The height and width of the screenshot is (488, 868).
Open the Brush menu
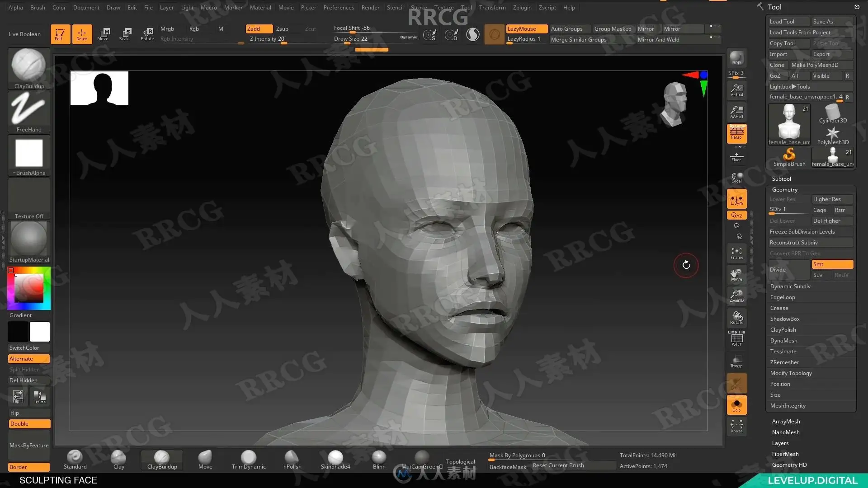tap(38, 8)
